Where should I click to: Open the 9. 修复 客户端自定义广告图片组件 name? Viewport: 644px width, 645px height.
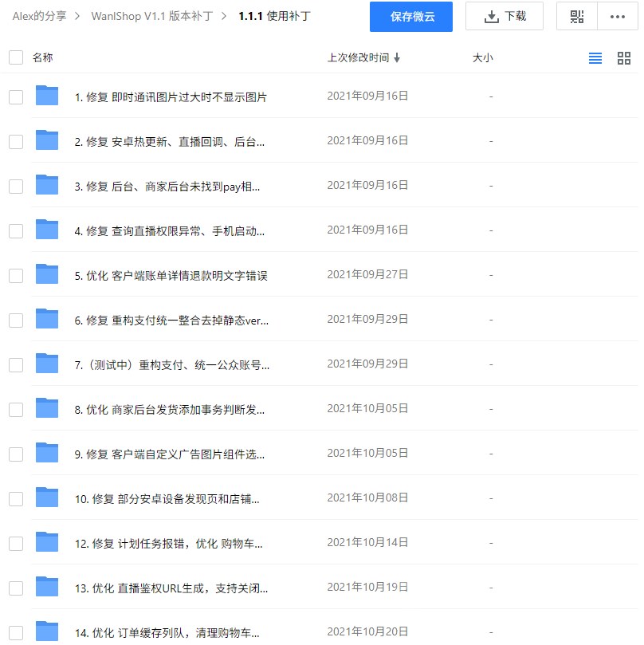pos(170,454)
